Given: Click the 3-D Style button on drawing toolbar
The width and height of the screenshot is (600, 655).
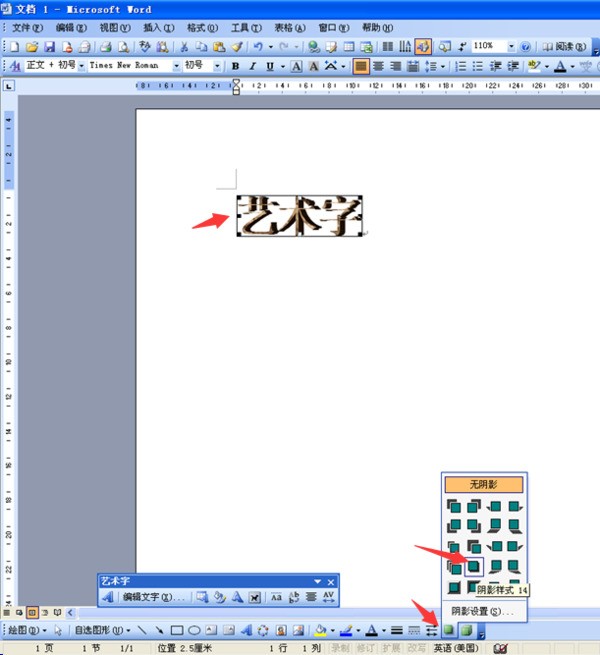Looking at the screenshot, I should [x=466, y=631].
